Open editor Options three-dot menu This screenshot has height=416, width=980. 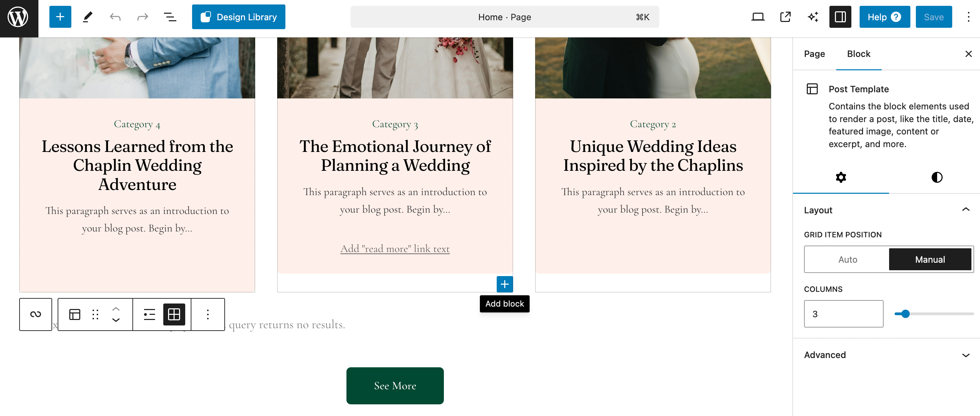click(968, 17)
